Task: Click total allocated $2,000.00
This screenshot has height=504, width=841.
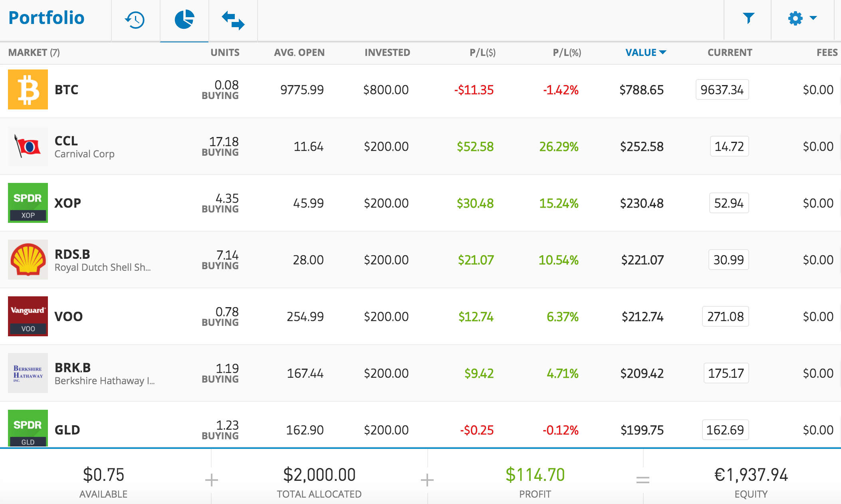Action: pos(319,475)
